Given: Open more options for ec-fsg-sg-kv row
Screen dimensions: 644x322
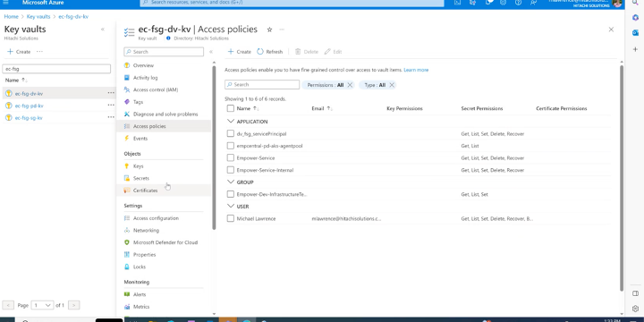Looking at the screenshot, I should tap(111, 117).
